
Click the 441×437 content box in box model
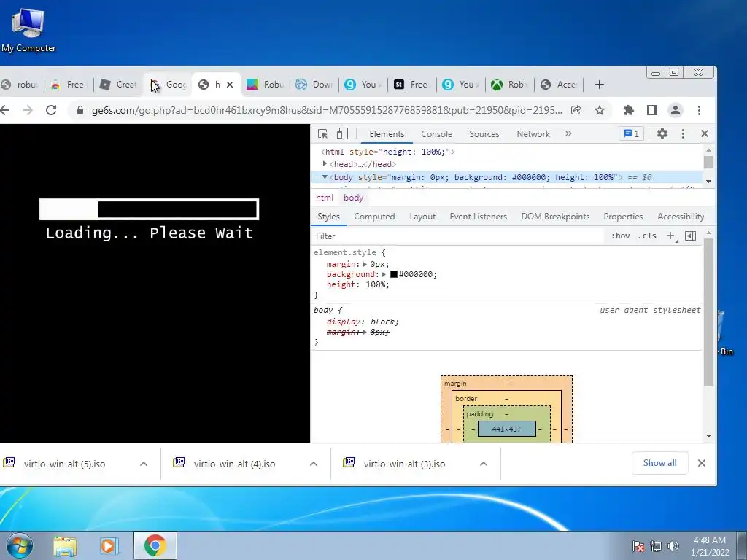[506, 429]
